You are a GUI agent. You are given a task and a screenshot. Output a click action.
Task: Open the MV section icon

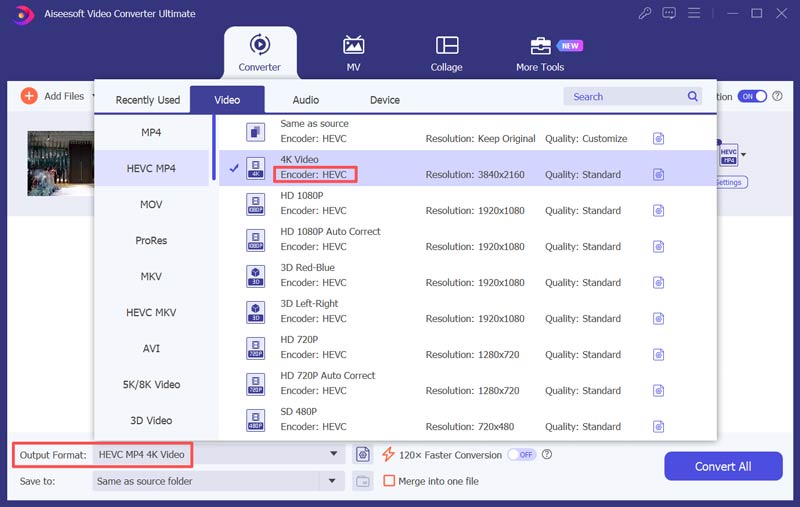[353, 46]
